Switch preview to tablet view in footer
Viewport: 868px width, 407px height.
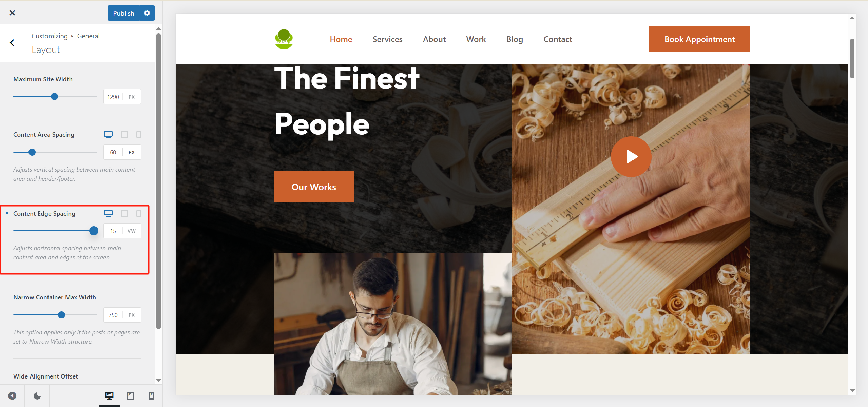[x=131, y=395]
